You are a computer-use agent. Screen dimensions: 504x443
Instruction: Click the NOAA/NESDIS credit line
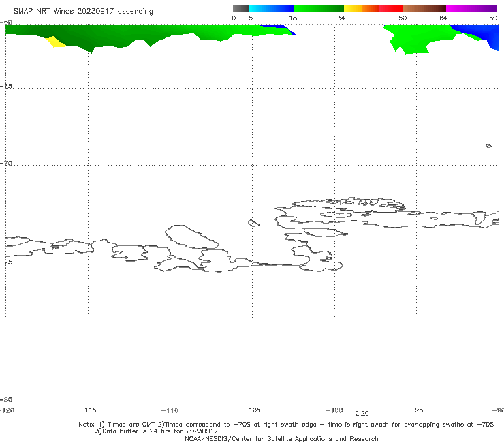coord(281,438)
